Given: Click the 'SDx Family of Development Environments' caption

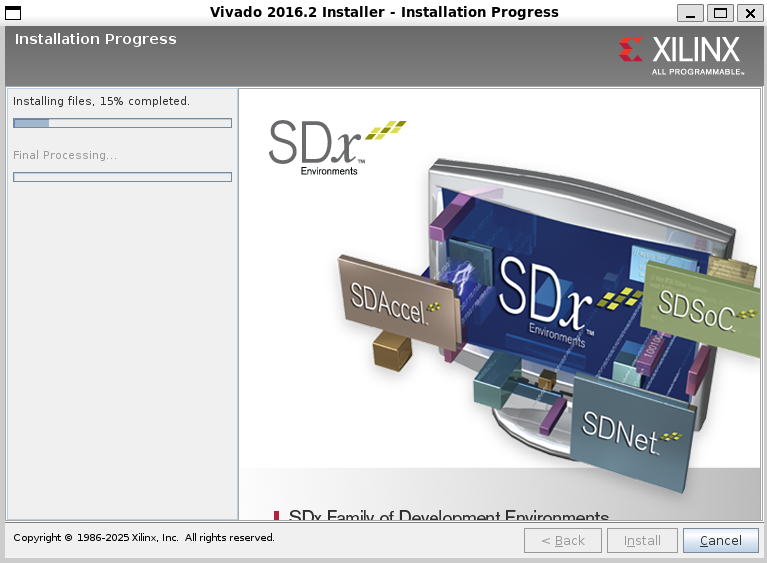Looking at the screenshot, I should coord(448,516).
